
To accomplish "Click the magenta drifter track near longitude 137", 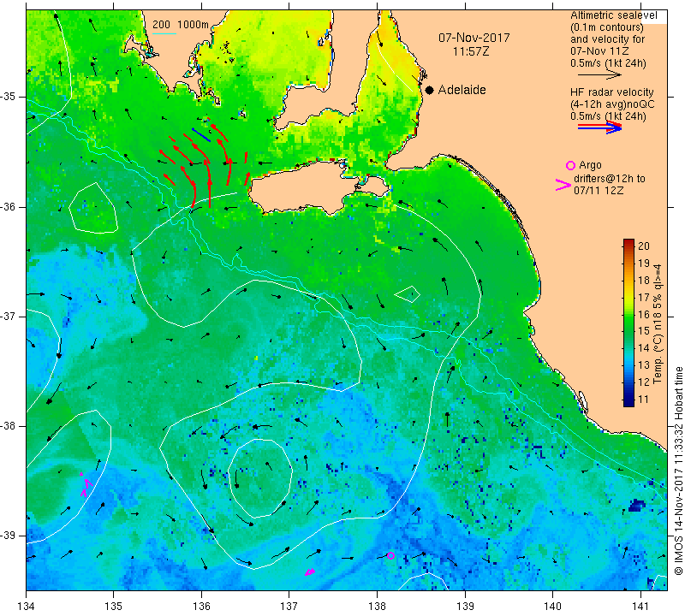I will [x=310, y=572].
